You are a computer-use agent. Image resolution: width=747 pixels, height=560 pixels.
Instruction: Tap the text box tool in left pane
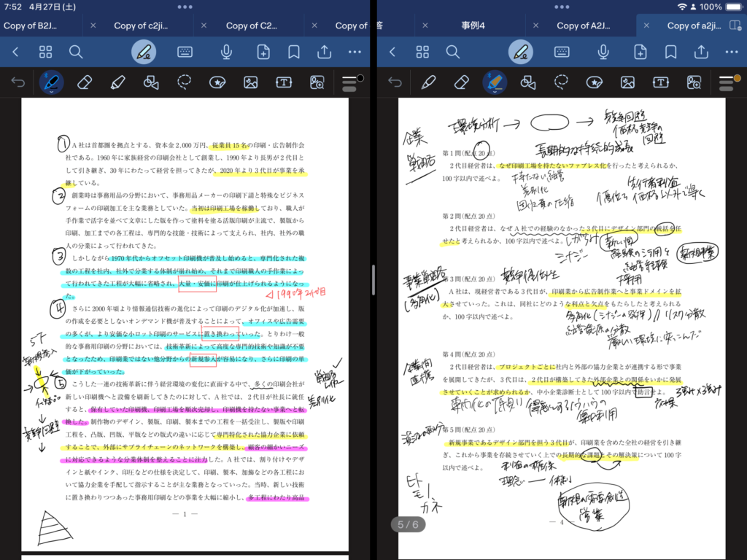[284, 82]
